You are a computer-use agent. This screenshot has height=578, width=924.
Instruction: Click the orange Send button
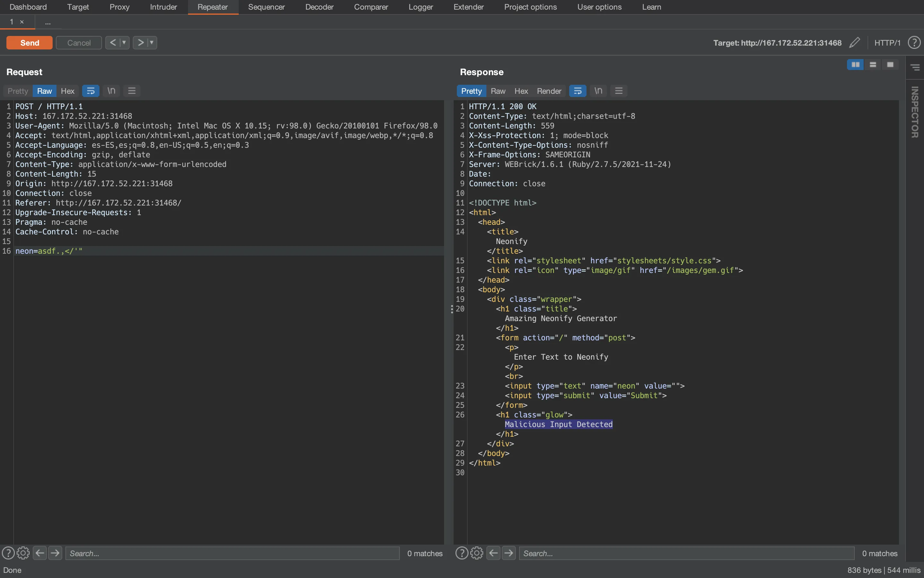click(x=30, y=43)
